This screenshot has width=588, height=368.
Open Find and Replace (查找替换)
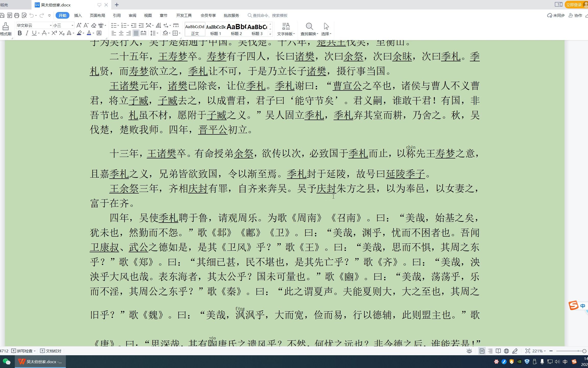coord(309,29)
